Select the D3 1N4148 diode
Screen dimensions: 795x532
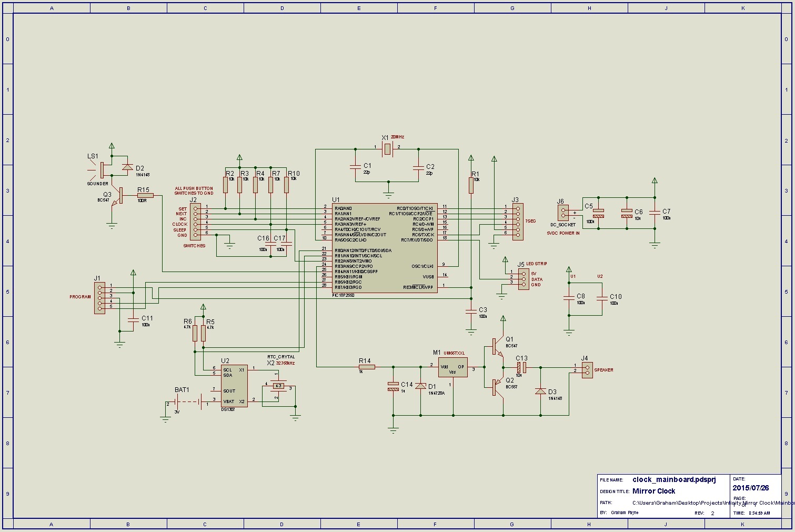pyautogui.click(x=540, y=392)
